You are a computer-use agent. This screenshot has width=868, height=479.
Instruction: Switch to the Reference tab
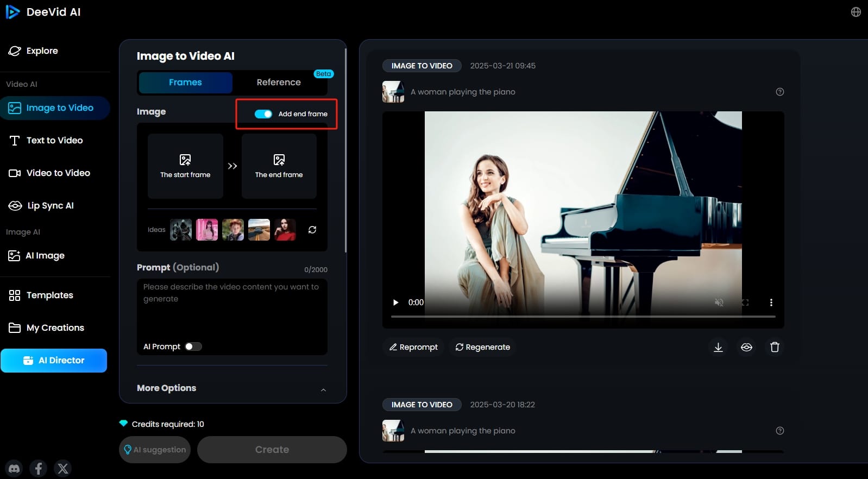tap(279, 83)
